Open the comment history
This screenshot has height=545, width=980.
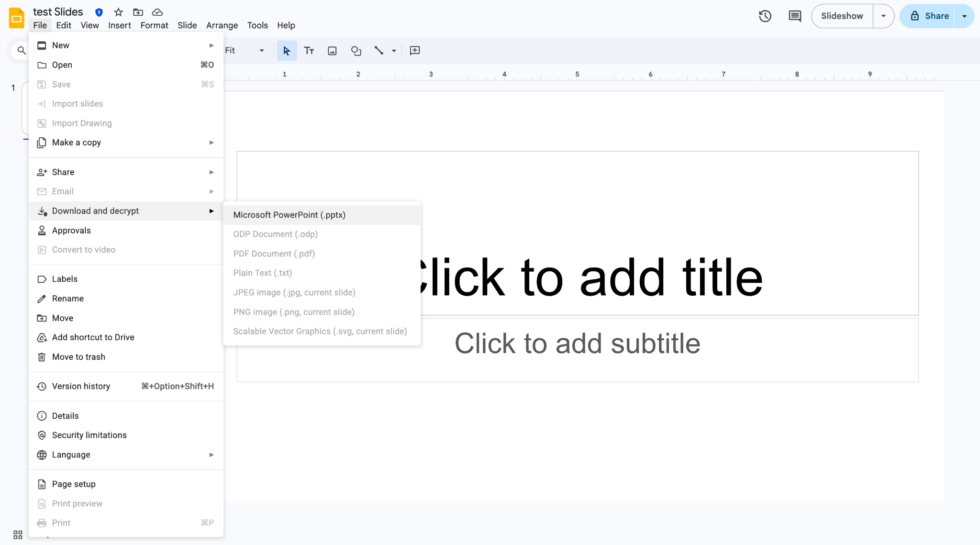(x=794, y=16)
